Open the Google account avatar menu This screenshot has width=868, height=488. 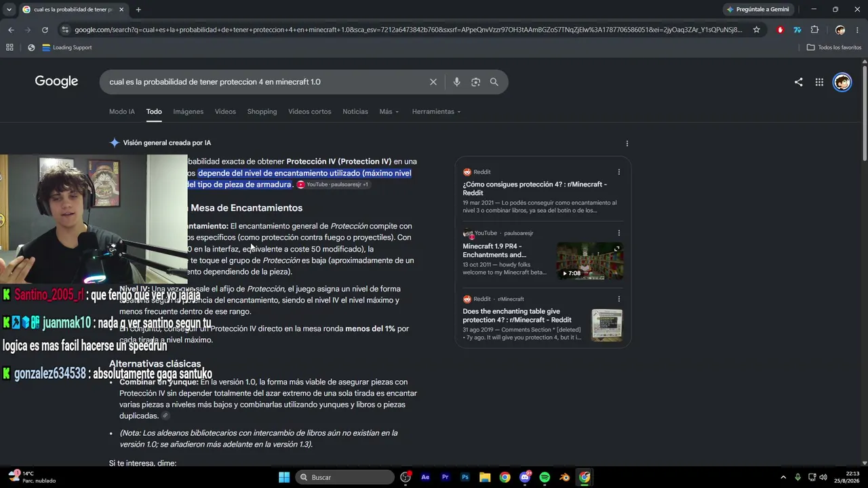click(x=842, y=82)
